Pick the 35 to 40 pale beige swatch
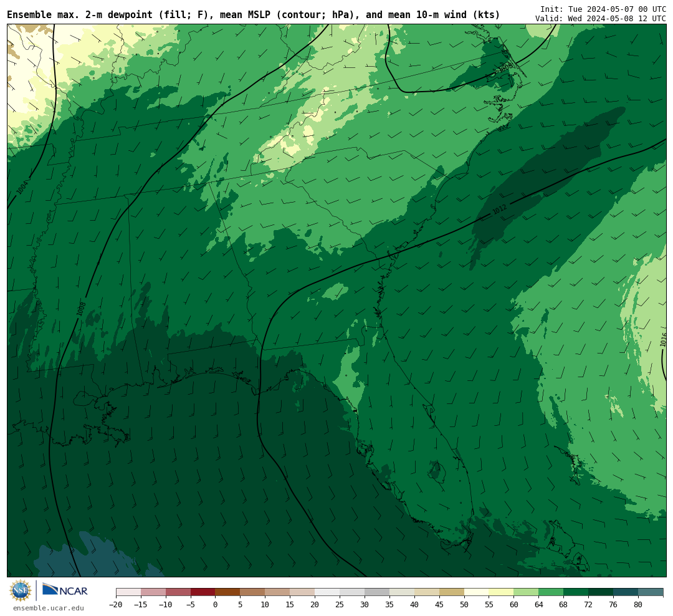 (402, 592)
